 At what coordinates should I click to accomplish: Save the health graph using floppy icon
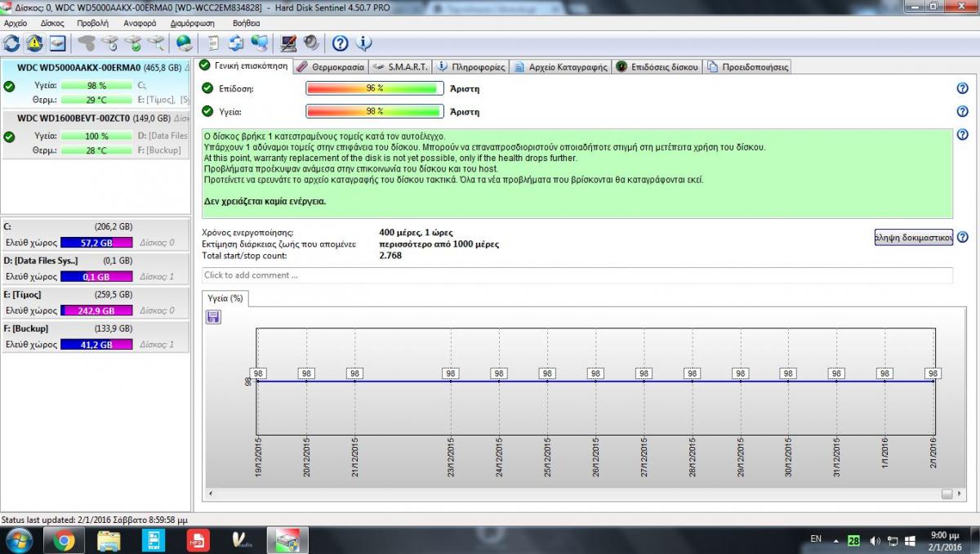[x=213, y=316]
